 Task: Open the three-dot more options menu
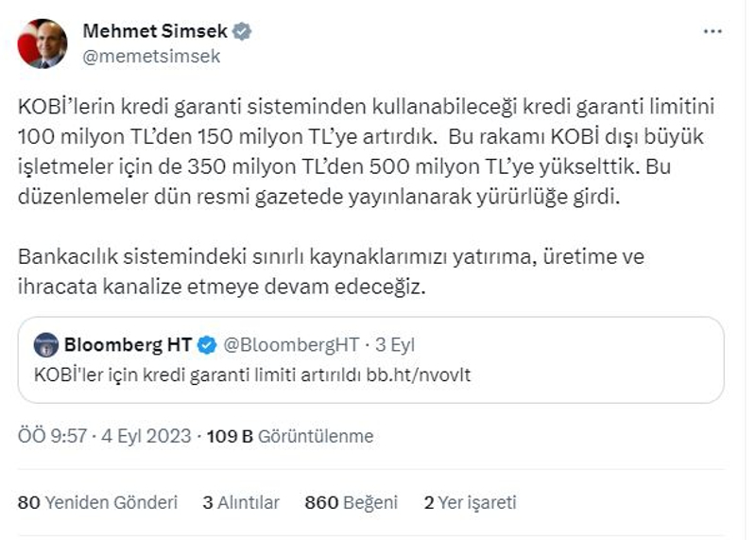713,31
